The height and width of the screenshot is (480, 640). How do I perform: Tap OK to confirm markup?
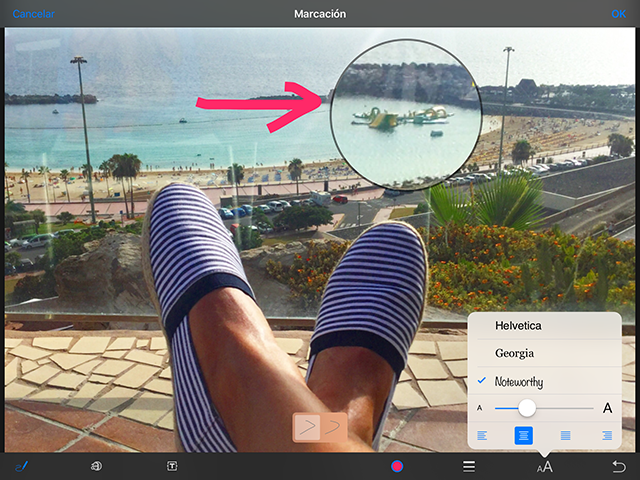point(618,14)
